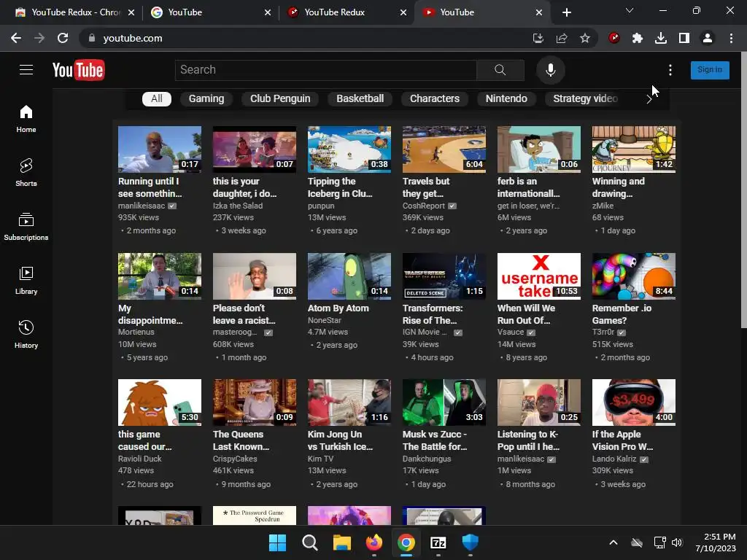Click the share this page icon
The image size is (747, 560).
(x=562, y=38)
